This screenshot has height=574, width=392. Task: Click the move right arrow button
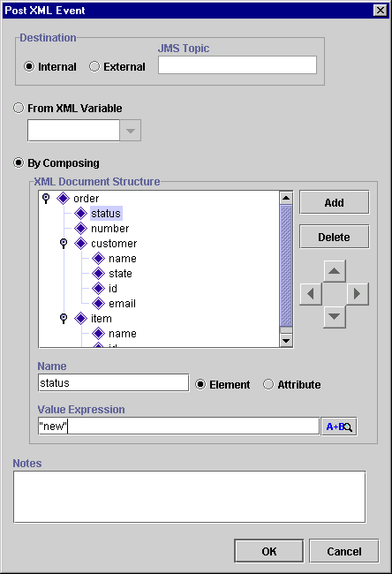[x=358, y=293]
